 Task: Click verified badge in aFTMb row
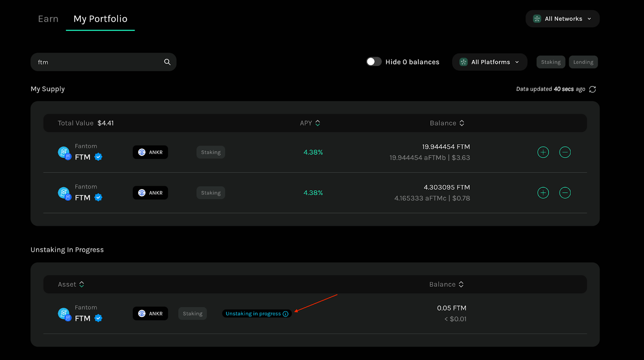click(x=98, y=157)
